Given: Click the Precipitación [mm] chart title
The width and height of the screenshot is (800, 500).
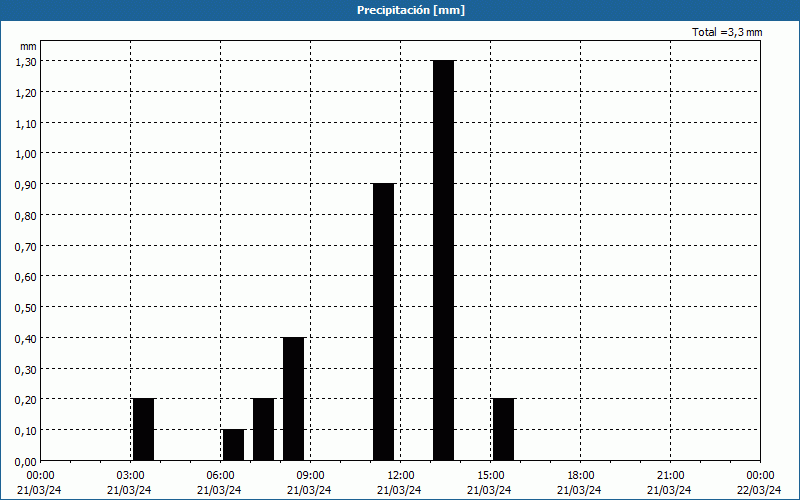Looking at the screenshot, I should click(x=411, y=10).
